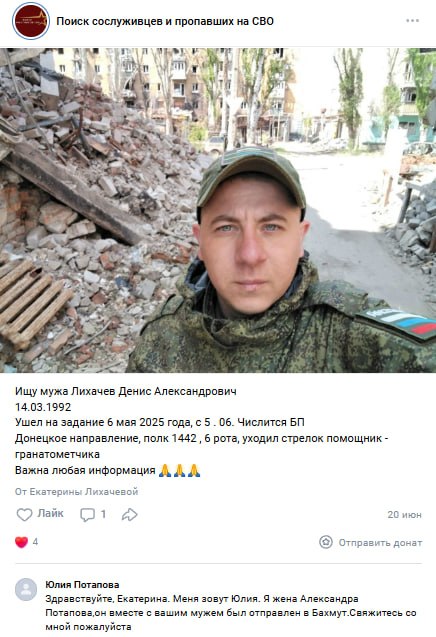This screenshot has height=637, width=436.
Task: Open the soldier photo in viewer
Action: pyautogui.click(x=218, y=210)
